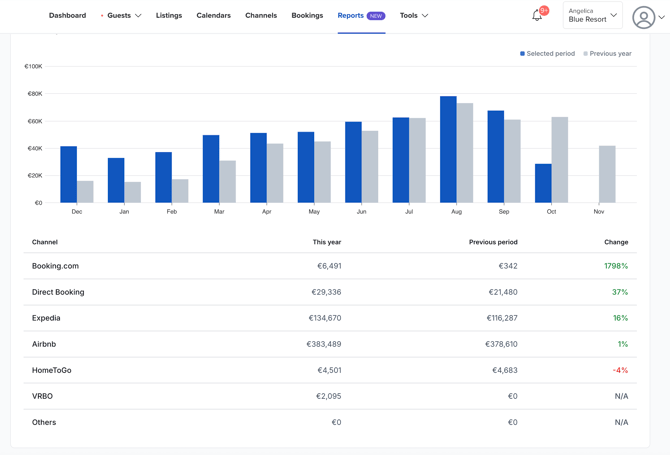The width and height of the screenshot is (670, 455).
Task: Open the user profile avatar icon
Action: coord(644,18)
